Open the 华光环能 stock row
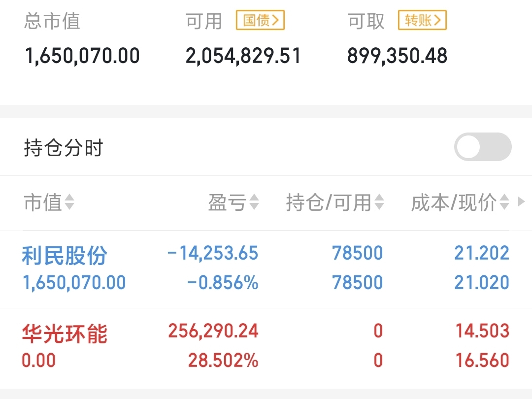Screen dimensions: 532x399 tap(266, 347)
